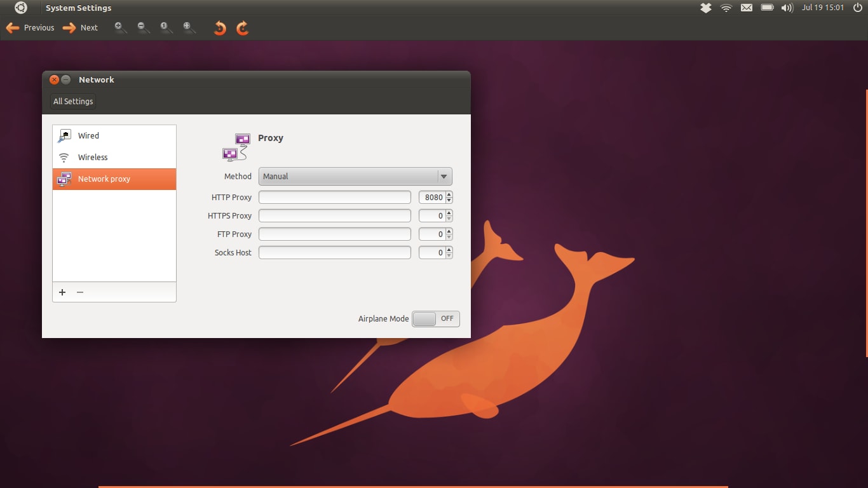
Task: Open the clock showing Jul 19 15:01
Action: 823,8
